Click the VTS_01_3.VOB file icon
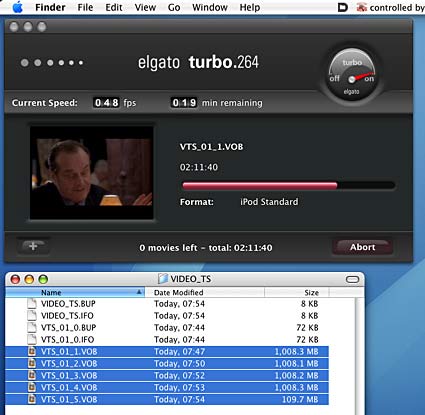 point(32,375)
